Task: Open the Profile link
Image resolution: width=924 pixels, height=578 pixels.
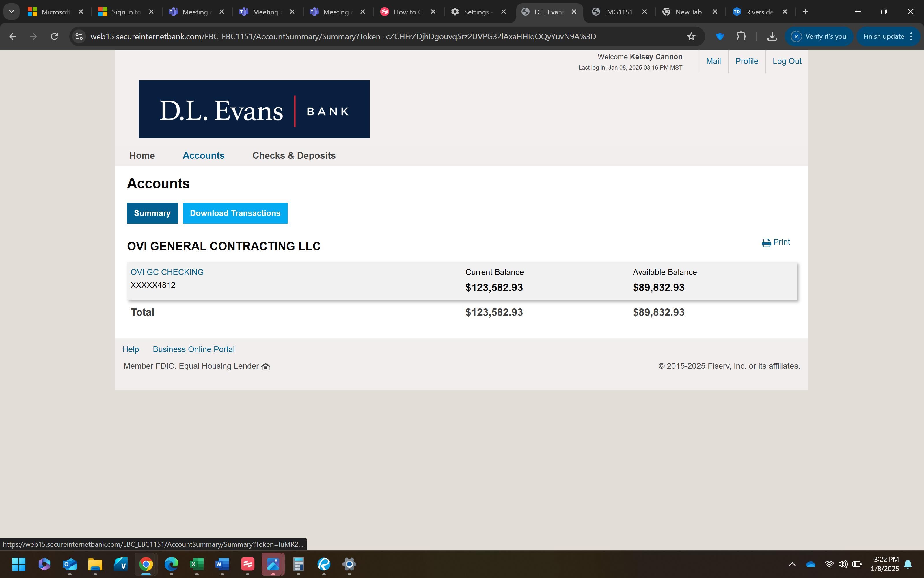Action: coord(746,61)
